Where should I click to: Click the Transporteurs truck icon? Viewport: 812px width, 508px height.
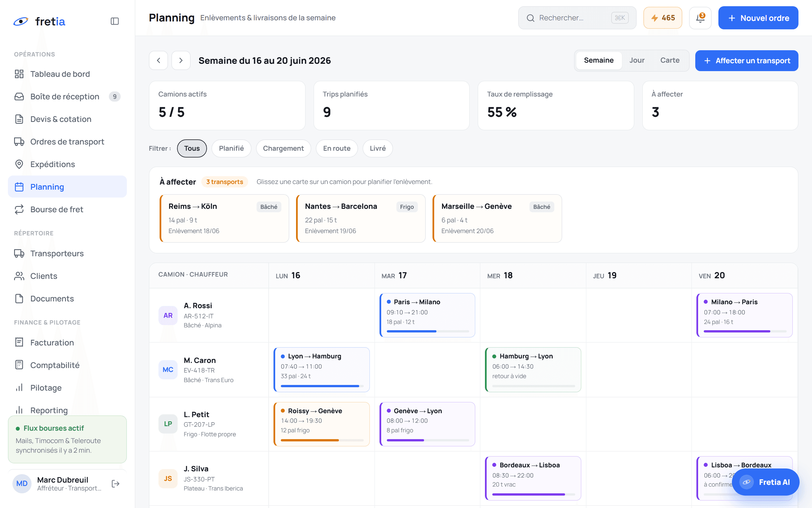click(19, 253)
